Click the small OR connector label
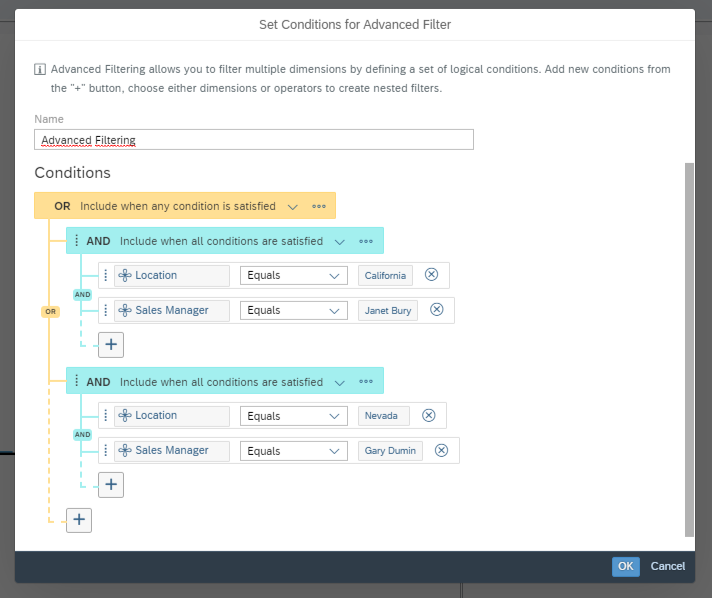 (x=50, y=311)
